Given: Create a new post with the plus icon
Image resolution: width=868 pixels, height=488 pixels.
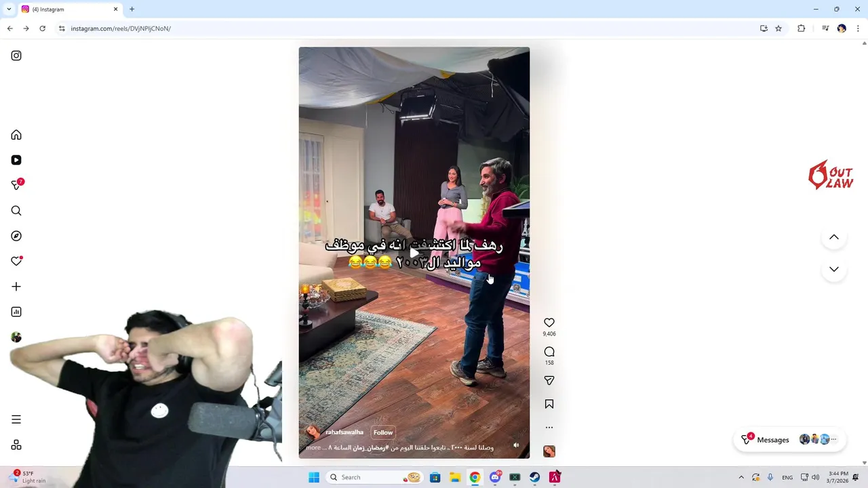Looking at the screenshot, I should [16, 287].
